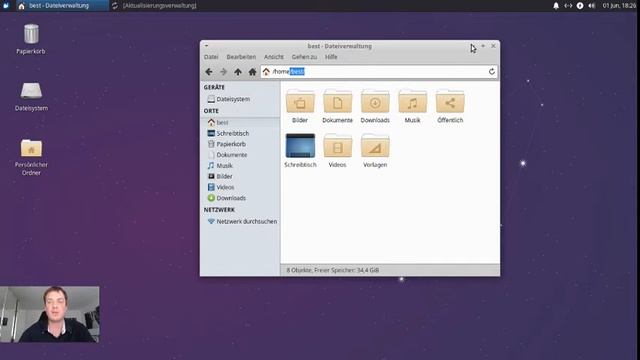The width and height of the screenshot is (640, 360).
Task: Open the volume control in the panel
Action: [x=592, y=6]
